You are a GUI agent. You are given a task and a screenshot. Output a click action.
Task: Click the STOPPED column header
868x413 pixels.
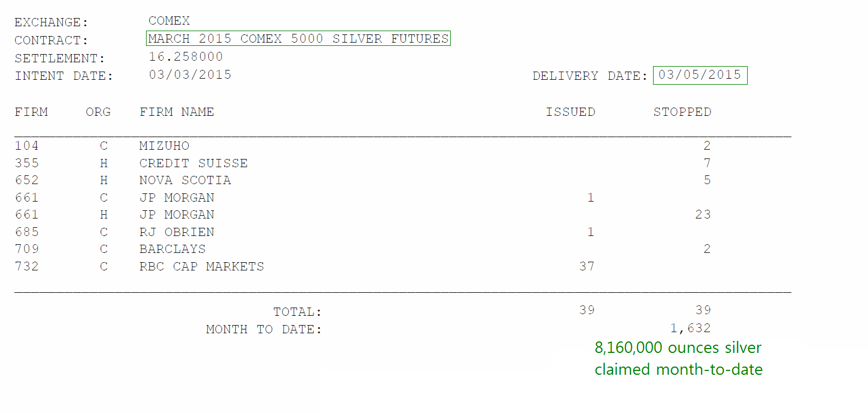tap(682, 112)
